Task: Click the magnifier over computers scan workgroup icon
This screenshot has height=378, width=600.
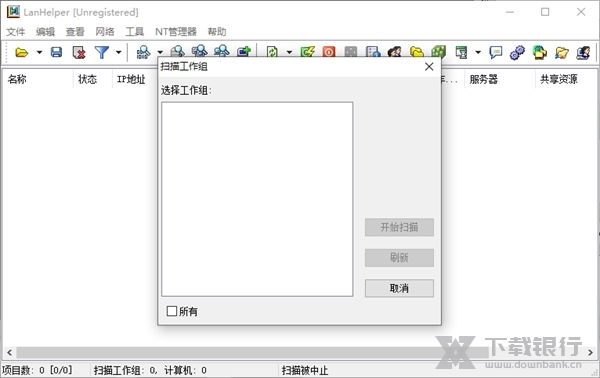Action: point(199,51)
